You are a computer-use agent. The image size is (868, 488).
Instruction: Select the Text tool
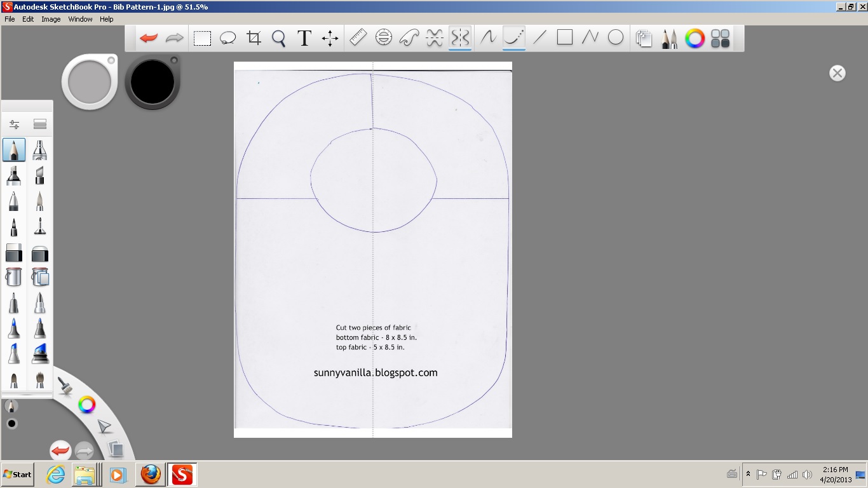(x=304, y=38)
